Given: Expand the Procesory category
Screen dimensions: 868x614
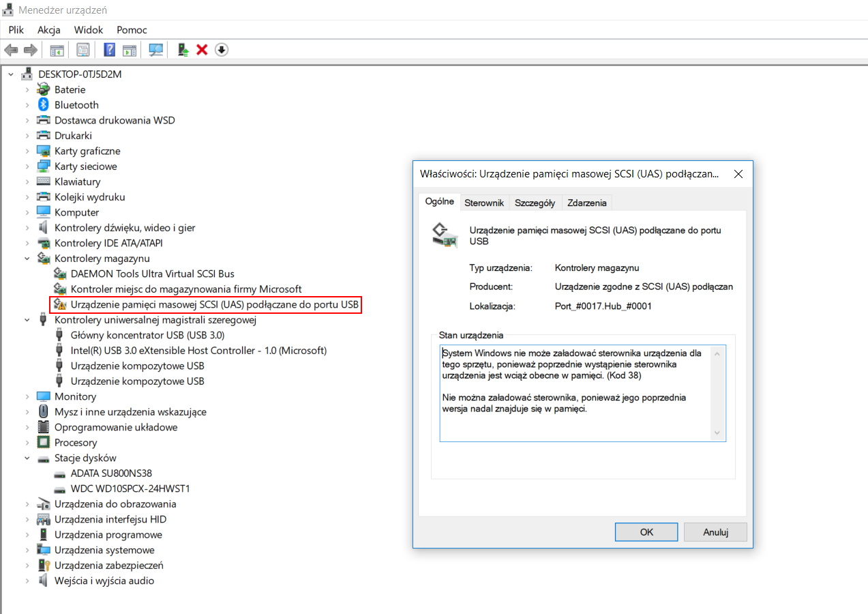Looking at the screenshot, I should click(27, 443).
